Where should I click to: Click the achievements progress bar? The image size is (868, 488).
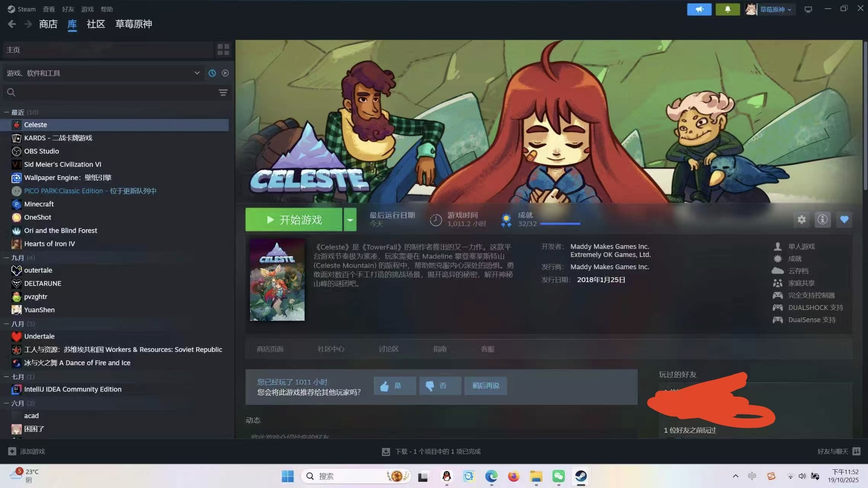[560, 224]
